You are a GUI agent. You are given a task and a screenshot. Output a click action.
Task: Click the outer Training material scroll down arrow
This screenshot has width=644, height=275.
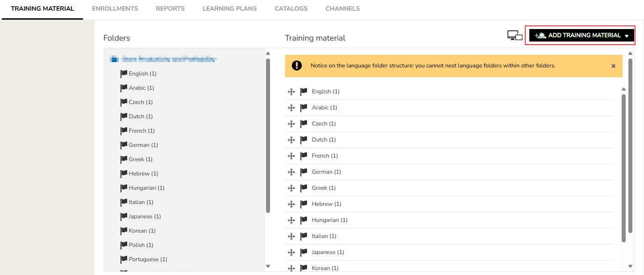(631, 267)
